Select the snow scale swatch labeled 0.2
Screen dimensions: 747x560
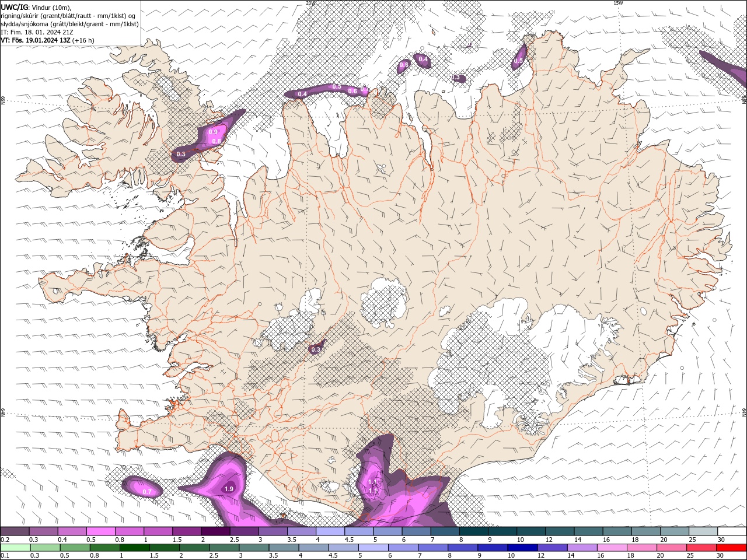coord(15,531)
